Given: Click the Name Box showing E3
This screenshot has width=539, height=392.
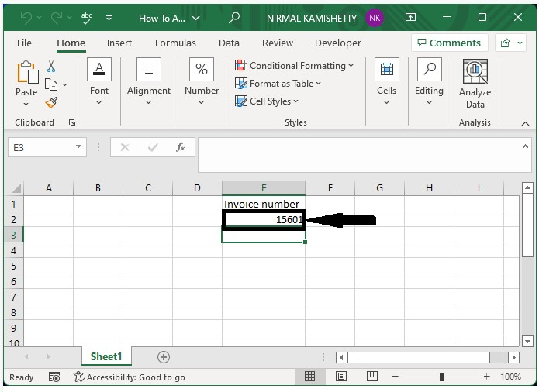Looking at the screenshot, I should click(41, 148).
